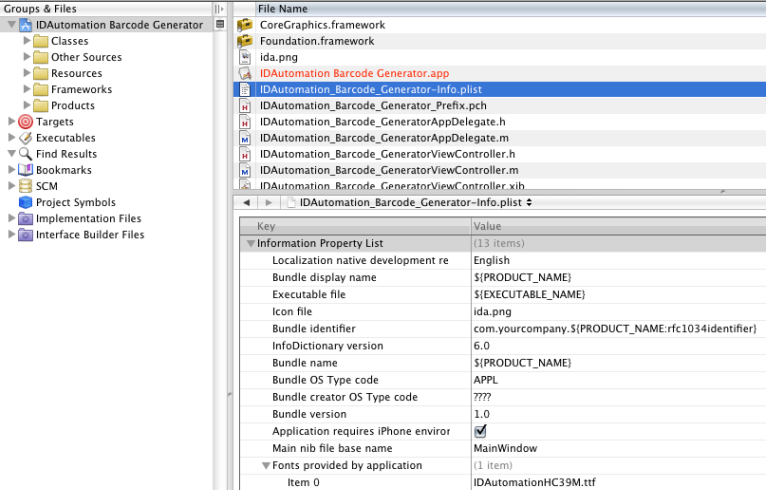Image resolution: width=766 pixels, height=490 pixels.
Task: Select the Main nib file base name row
Action: pyautogui.click(x=503, y=448)
